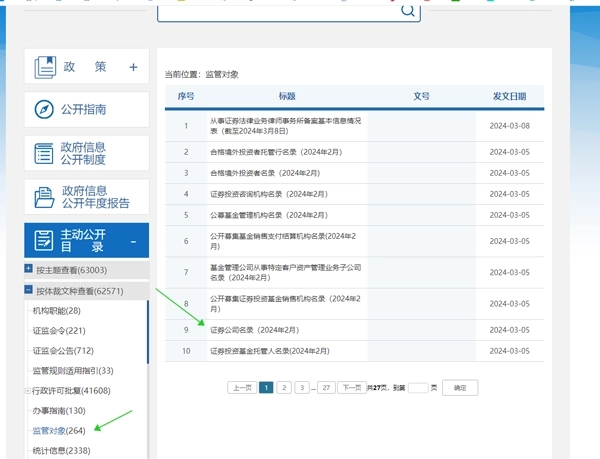
Task: Expand the 政策 section with plus sign
Action: point(133,67)
